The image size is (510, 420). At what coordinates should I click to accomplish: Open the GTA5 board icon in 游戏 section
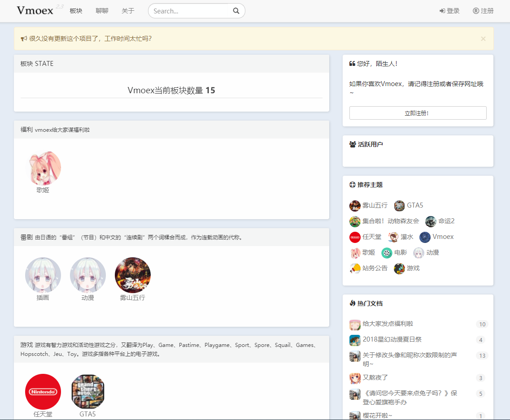[88, 392]
